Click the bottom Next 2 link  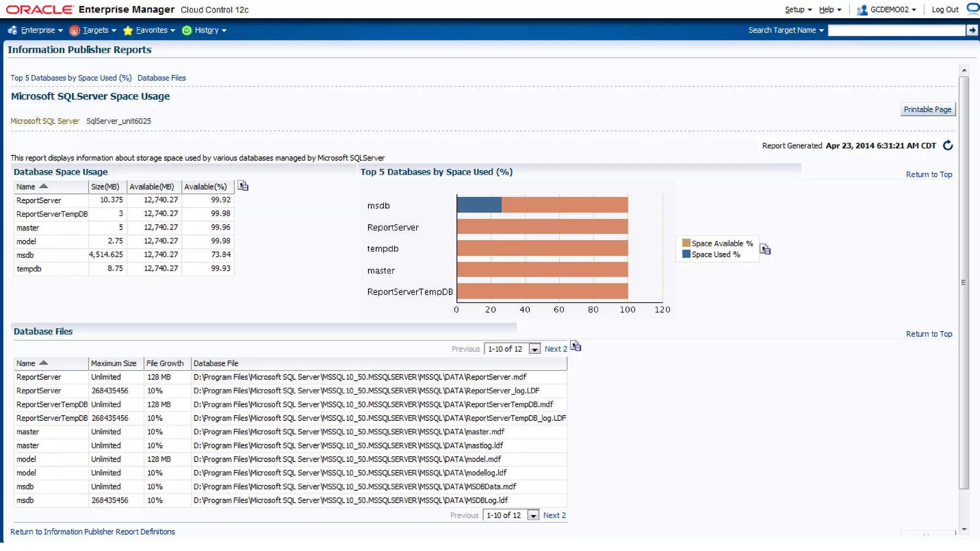(554, 515)
